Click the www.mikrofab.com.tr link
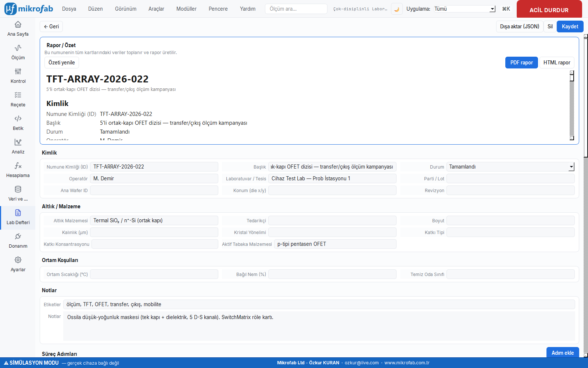This screenshot has width=588, height=368. [407, 363]
